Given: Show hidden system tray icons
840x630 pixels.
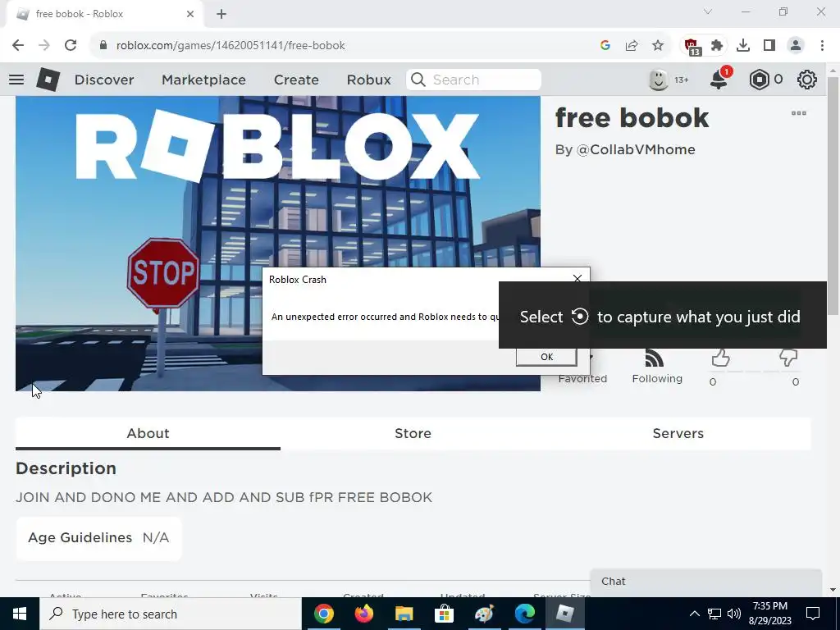Looking at the screenshot, I should pyautogui.click(x=694, y=614).
